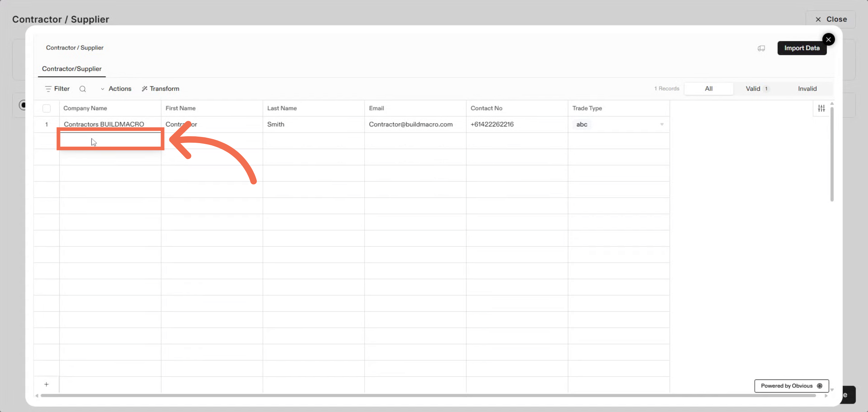Click the Close button at top right
This screenshot has height=412, width=868.
[830, 20]
